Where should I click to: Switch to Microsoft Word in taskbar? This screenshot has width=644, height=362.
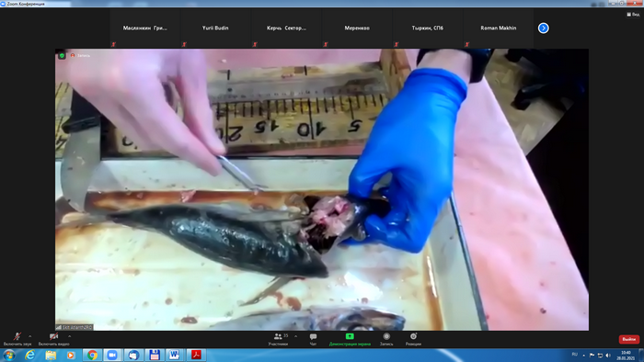click(175, 355)
